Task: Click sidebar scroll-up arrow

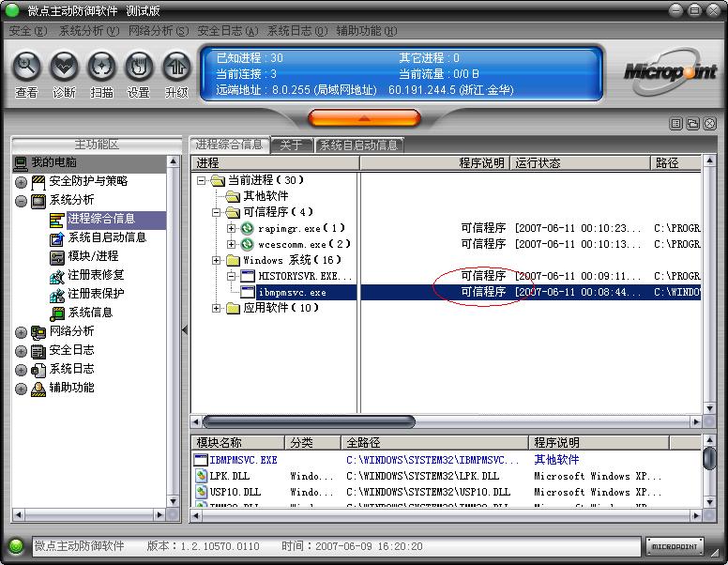Action: click(174, 161)
